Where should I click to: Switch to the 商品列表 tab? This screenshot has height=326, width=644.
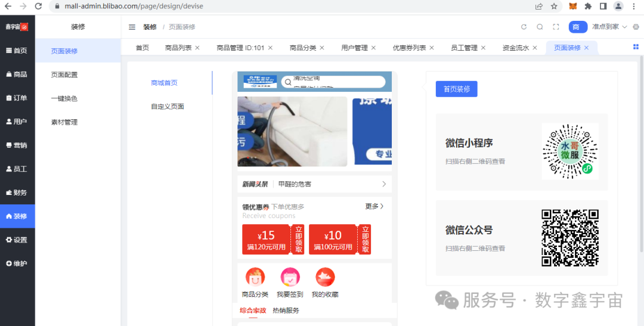[178, 48]
